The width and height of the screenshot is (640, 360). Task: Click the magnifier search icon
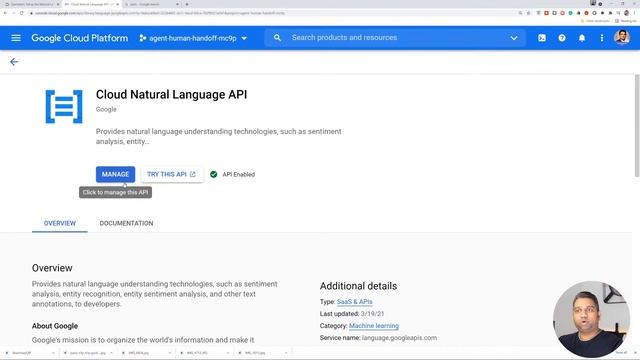point(277,38)
